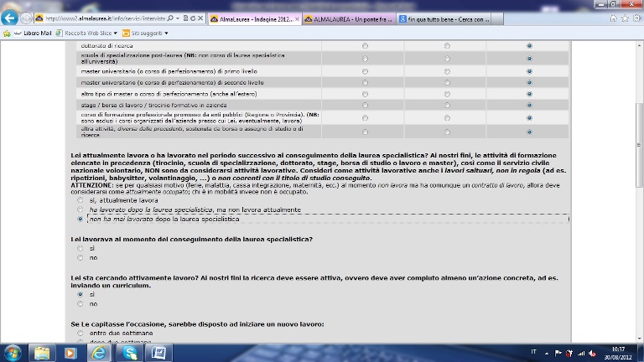Click the browser Back arrow button
The width and height of the screenshot is (644, 362).
[x=11, y=18]
